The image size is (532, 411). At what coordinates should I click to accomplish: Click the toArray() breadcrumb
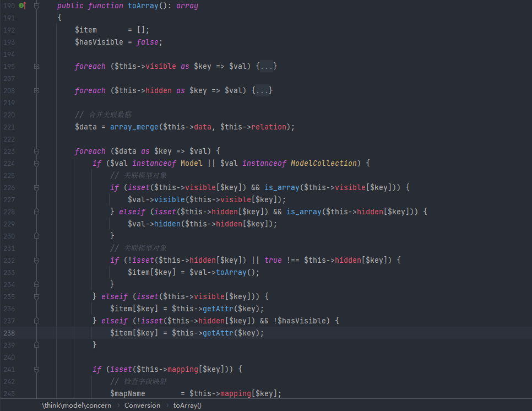[x=187, y=405]
